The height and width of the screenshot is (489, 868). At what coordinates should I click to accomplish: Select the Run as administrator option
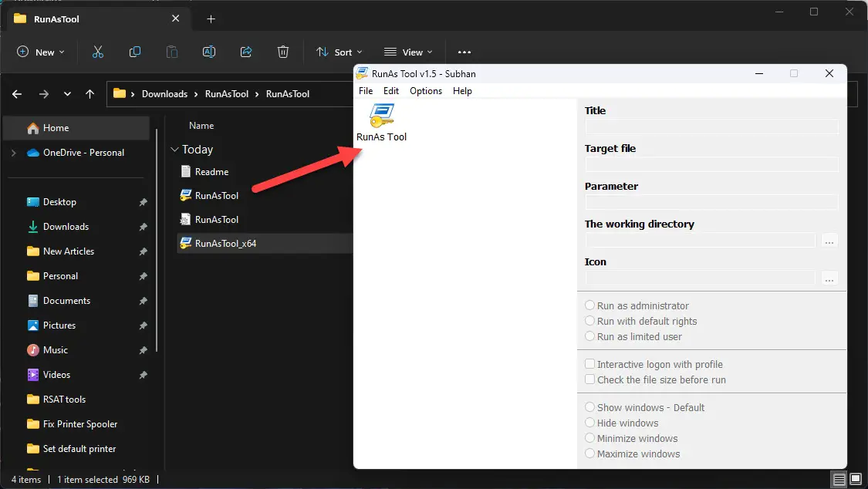coord(589,305)
